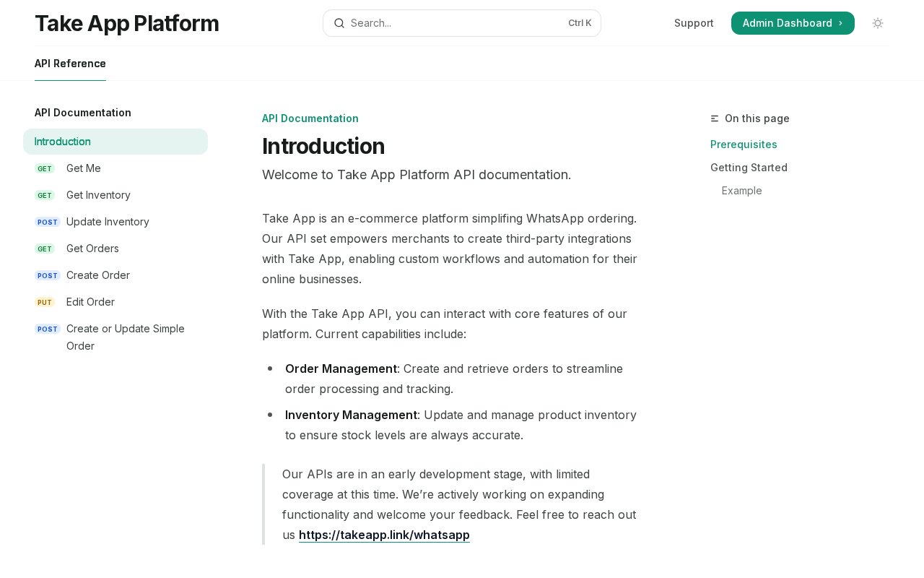This screenshot has width=924, height=578.
Task: Click the POST badge beside Create Order
Action: [x=48, y=275]
